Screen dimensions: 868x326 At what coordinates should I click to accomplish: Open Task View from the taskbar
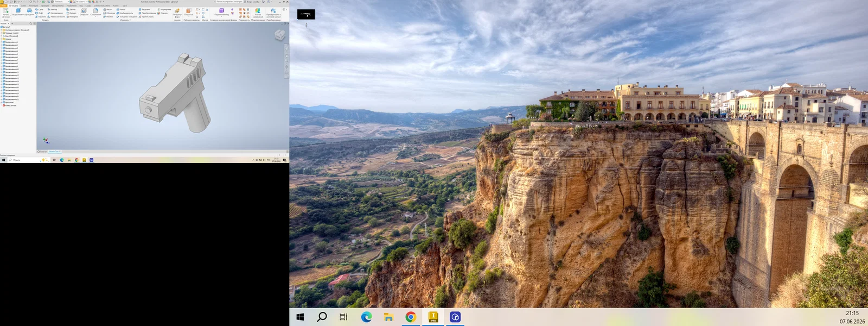[x=343, y=317]
